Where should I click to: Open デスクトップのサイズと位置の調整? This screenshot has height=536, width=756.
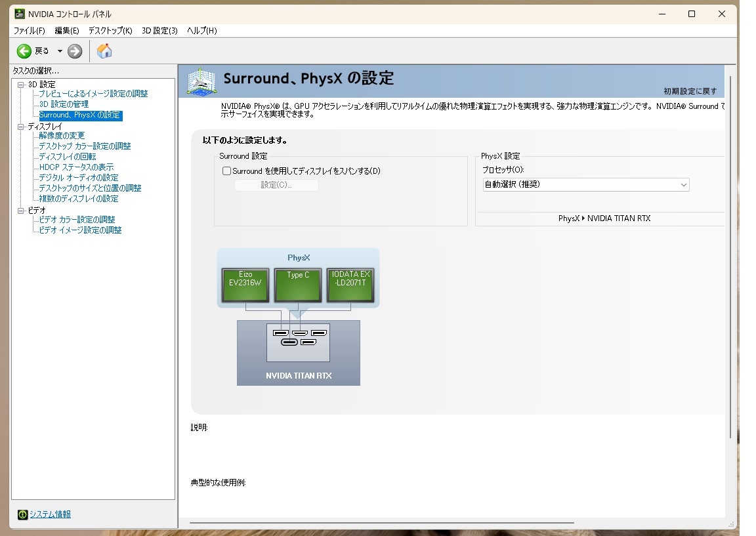(90, 188)
